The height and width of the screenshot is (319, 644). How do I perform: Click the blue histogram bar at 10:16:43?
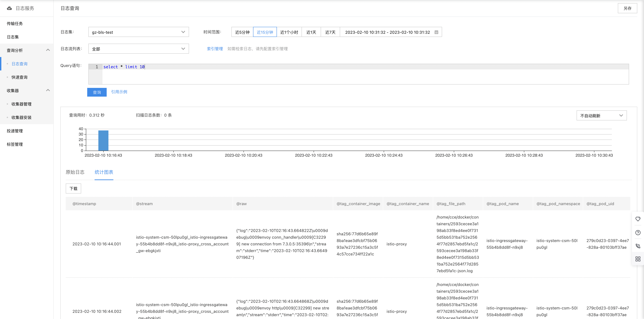point(103,141)
